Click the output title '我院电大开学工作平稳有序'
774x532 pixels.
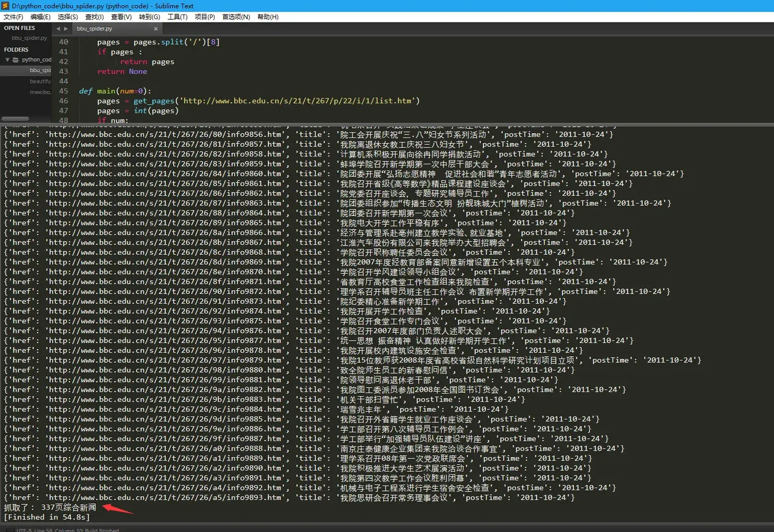click(x=390, y=223)
